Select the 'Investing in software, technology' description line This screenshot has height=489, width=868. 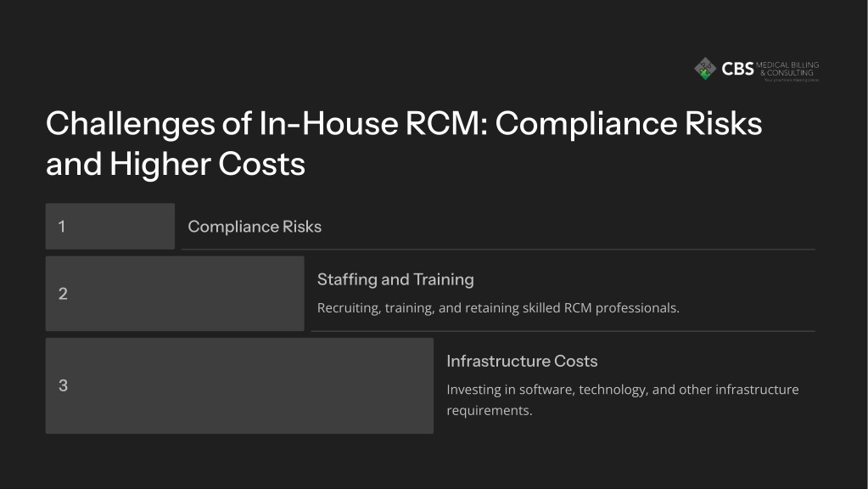(623, 390)
